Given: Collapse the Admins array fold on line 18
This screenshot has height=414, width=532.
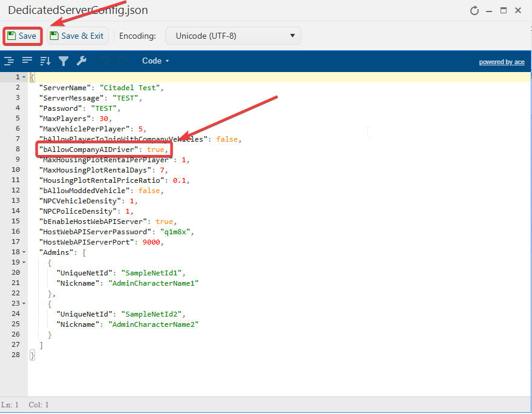Looking at the screenshot, I should [x=24, y=252].
